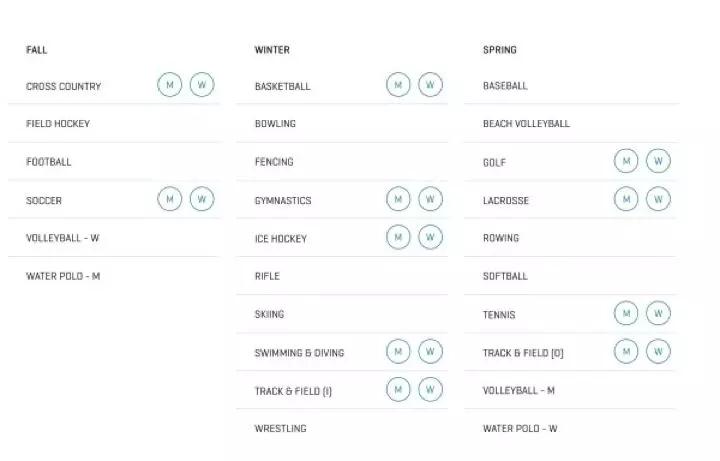Image resolution: width=720 pixels, height=461 pixels.
Task: Select the Fall Soccer W circle
Action: click(x=202, y=199)
